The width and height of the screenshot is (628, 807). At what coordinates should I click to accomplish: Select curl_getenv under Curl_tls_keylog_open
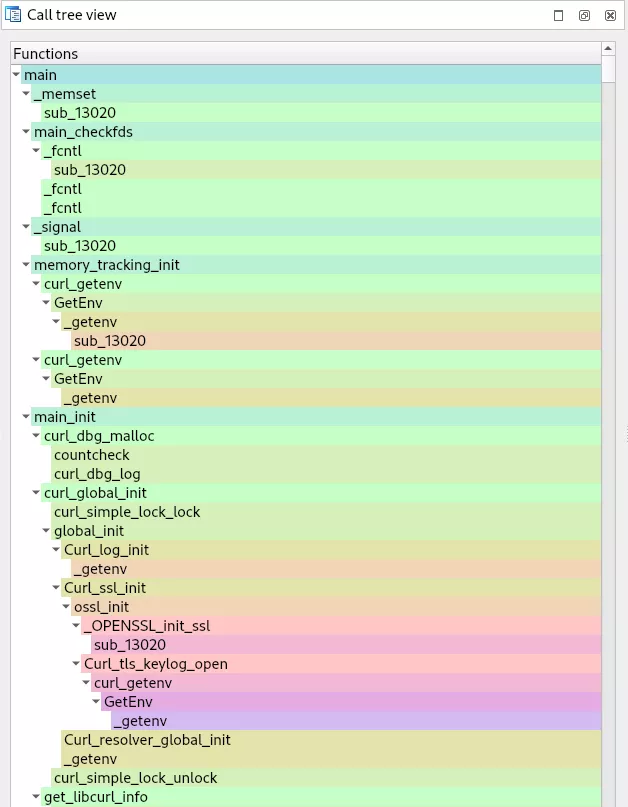pyautogui.click(x=346, y=683)
